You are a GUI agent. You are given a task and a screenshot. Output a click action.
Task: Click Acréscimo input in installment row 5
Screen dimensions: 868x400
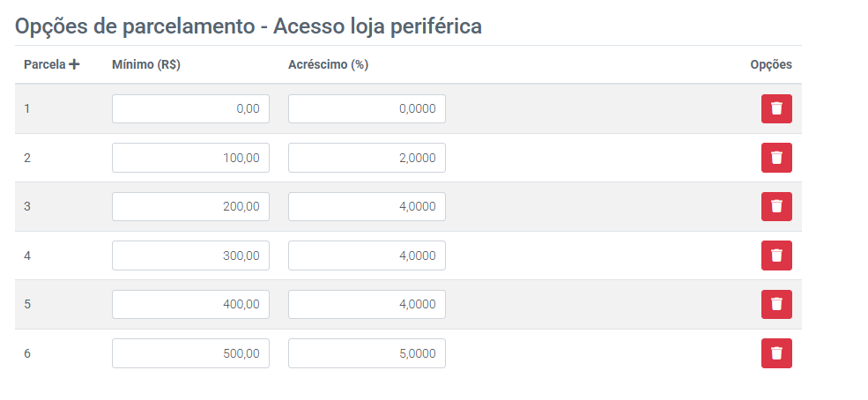coord(367,304)
